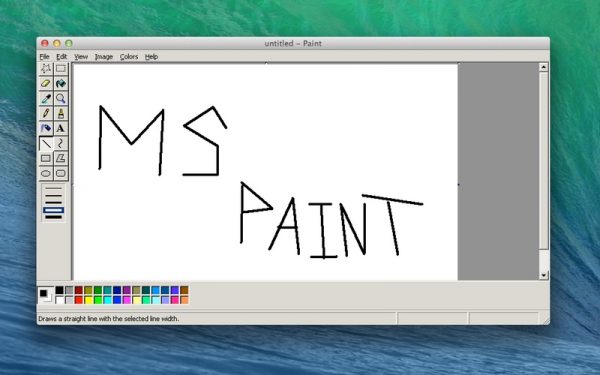Select the Free-Form Select tool
Screen dimensions: 600x375
point(46,68)
